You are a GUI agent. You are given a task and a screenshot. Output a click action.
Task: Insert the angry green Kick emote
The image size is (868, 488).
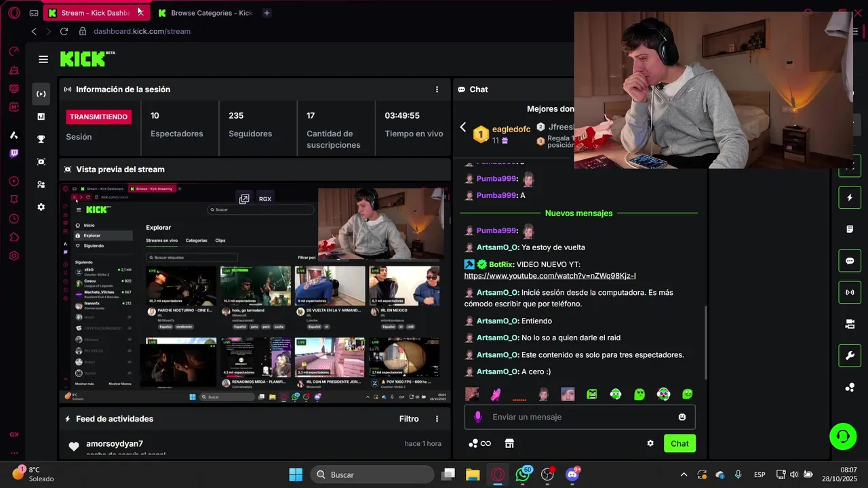[x=591, y=394]
